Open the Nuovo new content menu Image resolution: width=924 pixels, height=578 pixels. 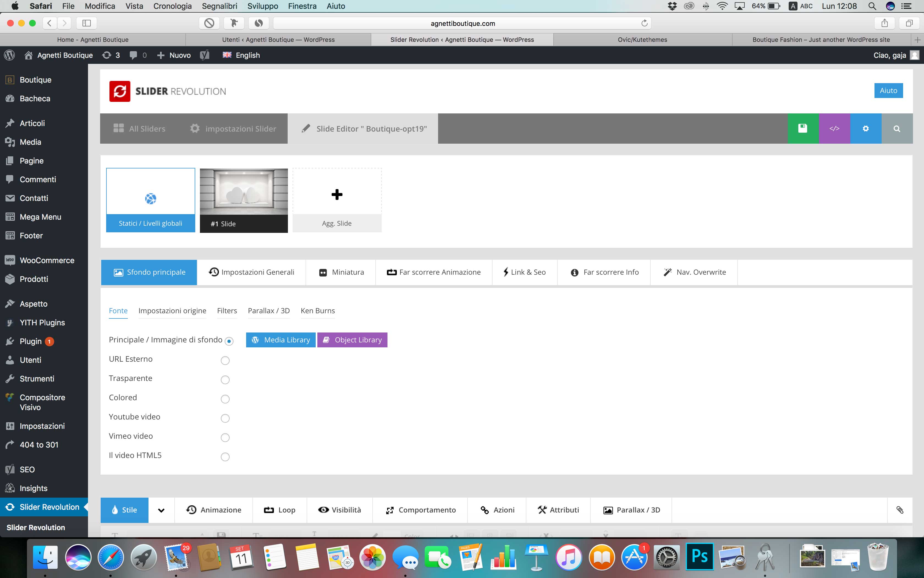174,55
